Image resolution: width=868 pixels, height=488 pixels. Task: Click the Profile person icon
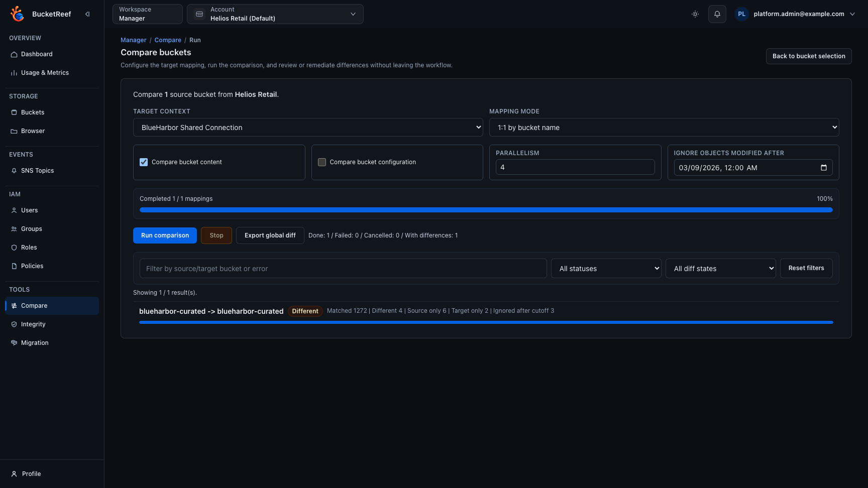14,474
